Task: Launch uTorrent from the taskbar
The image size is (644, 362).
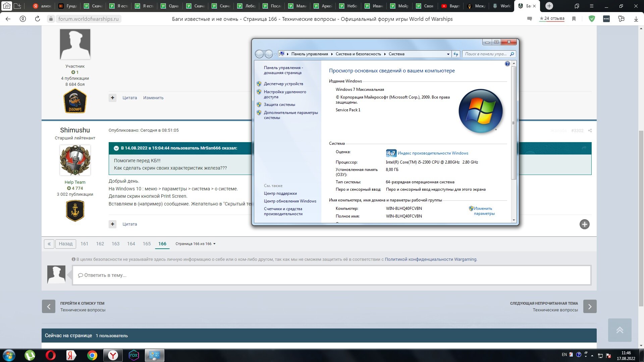Action: [30, 355]
